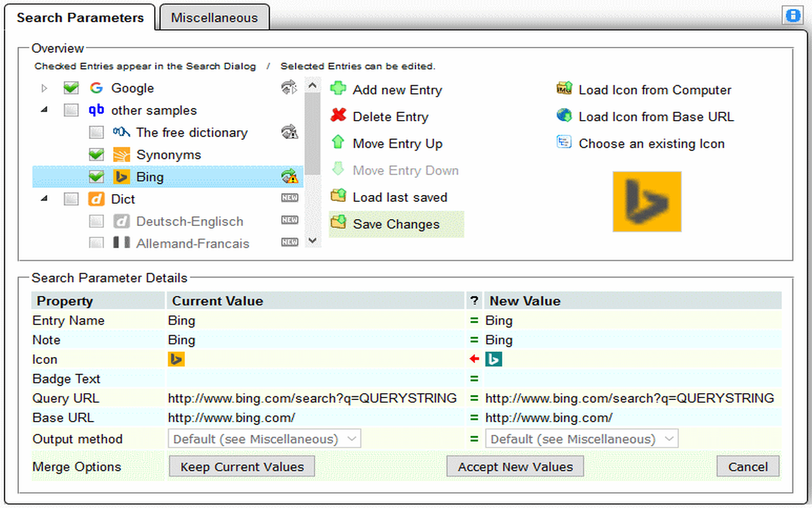
Task: Click Add new Entry
Action: click(397, 90)
